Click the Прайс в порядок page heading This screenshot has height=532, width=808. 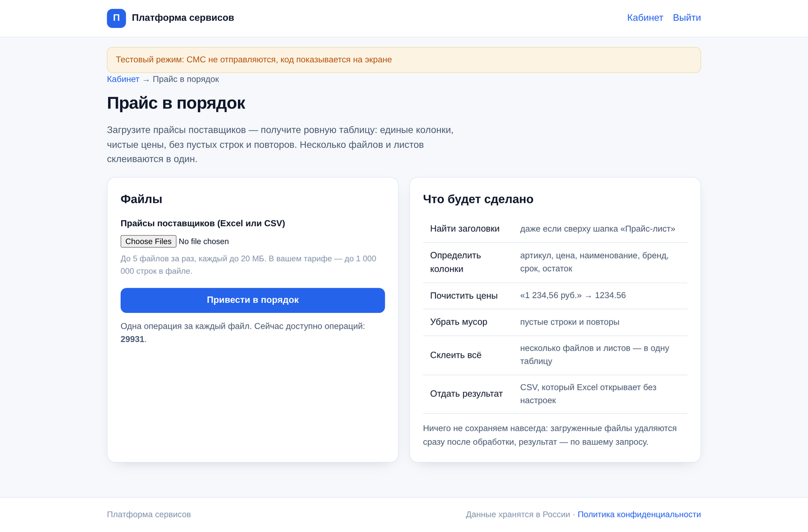point(176,103)
